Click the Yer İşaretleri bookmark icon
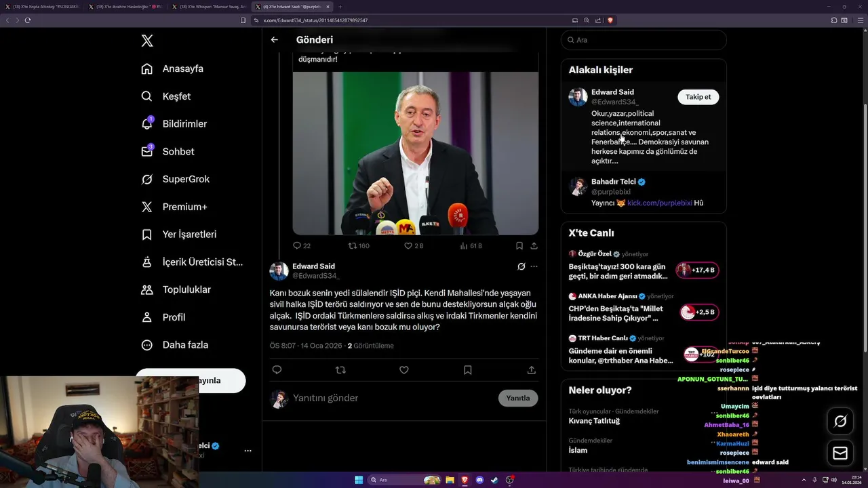This screenshot has height=488, width=868. point(147,235)
